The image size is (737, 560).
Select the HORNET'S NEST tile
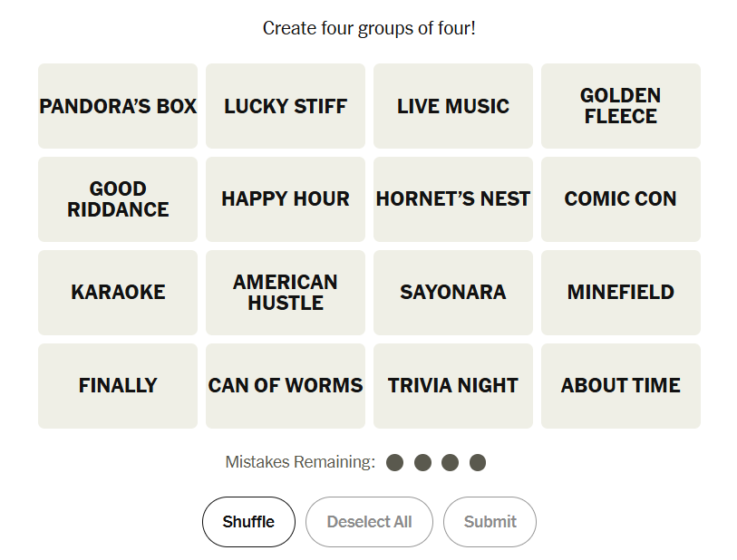(x=453, y=199)
